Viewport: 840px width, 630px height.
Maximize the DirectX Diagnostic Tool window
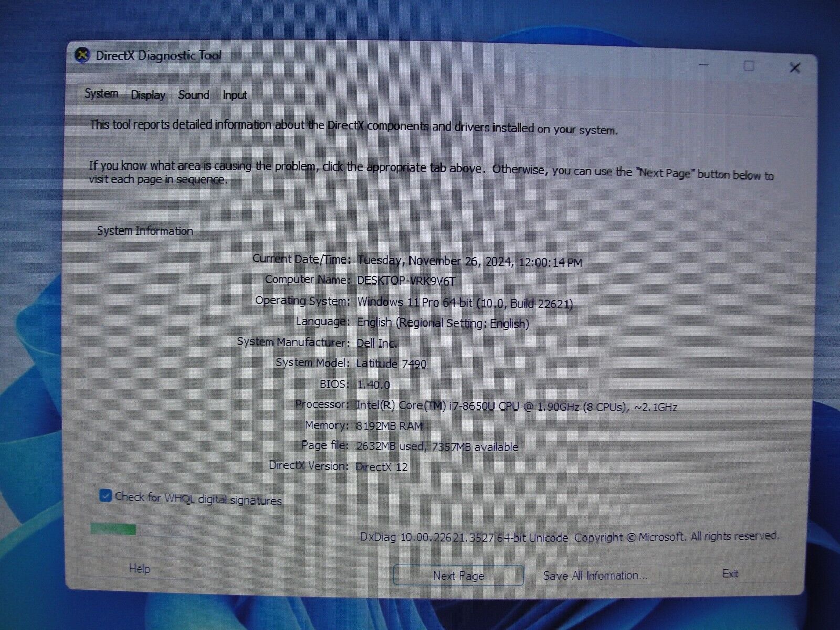click(749, 66)
